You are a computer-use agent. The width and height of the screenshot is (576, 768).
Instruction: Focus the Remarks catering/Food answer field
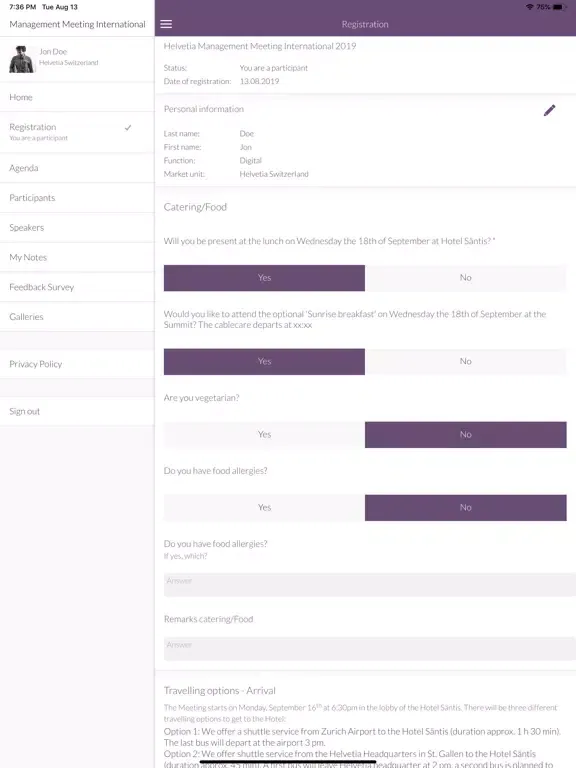370,649
